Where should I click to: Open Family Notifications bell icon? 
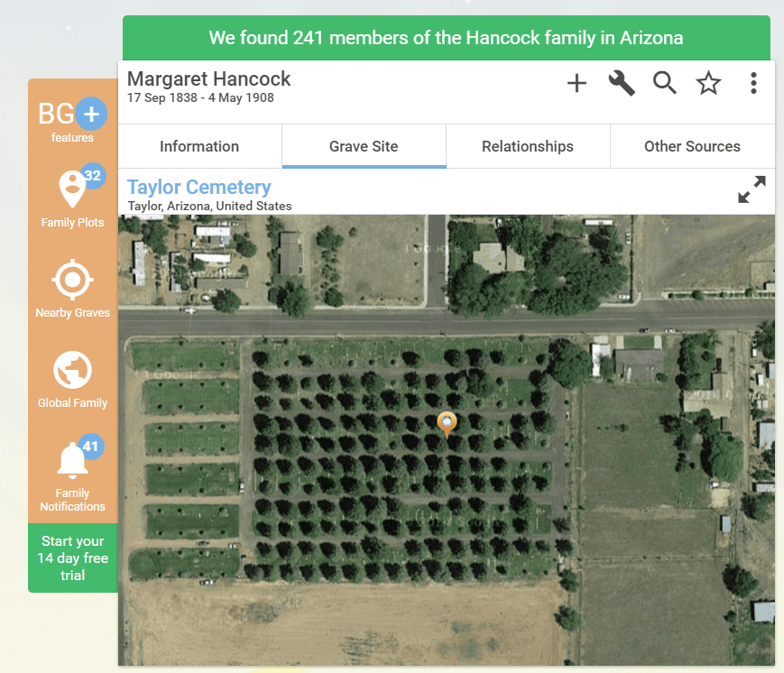click(x=72, y=460)
